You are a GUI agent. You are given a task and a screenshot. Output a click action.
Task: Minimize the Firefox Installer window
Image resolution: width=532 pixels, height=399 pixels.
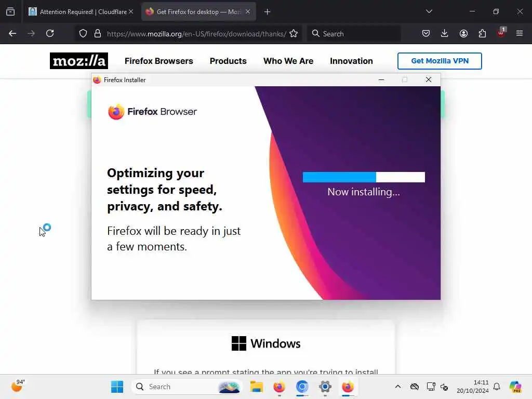click(381, 79)
